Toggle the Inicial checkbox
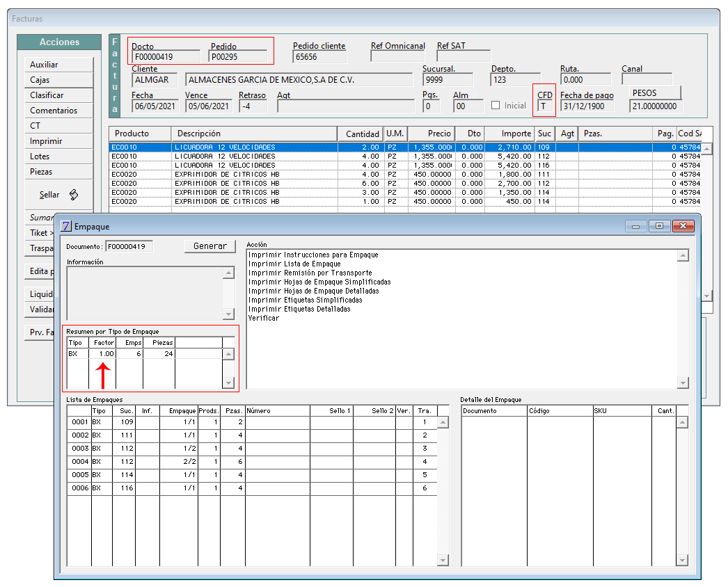Viewport: 728px width, 587px height. tap(496, 105)
